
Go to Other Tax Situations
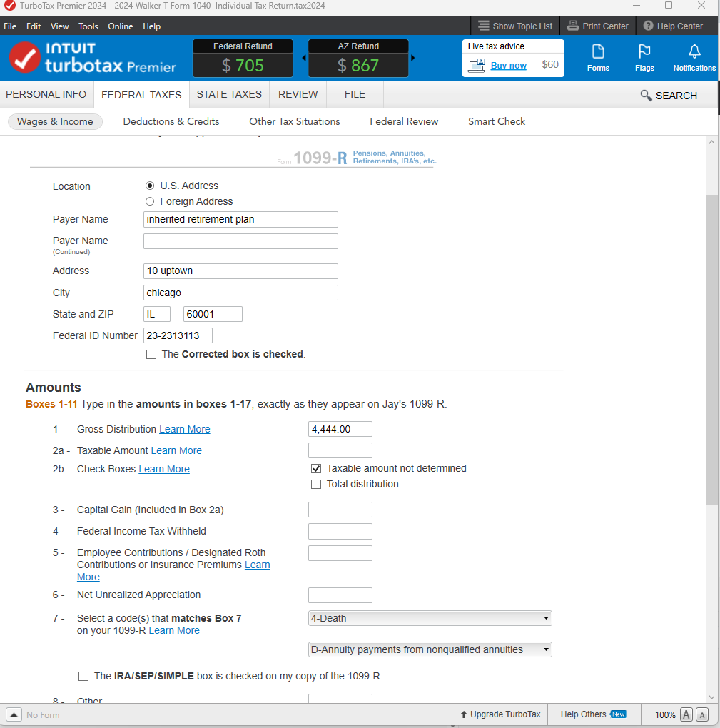[294, 121]
